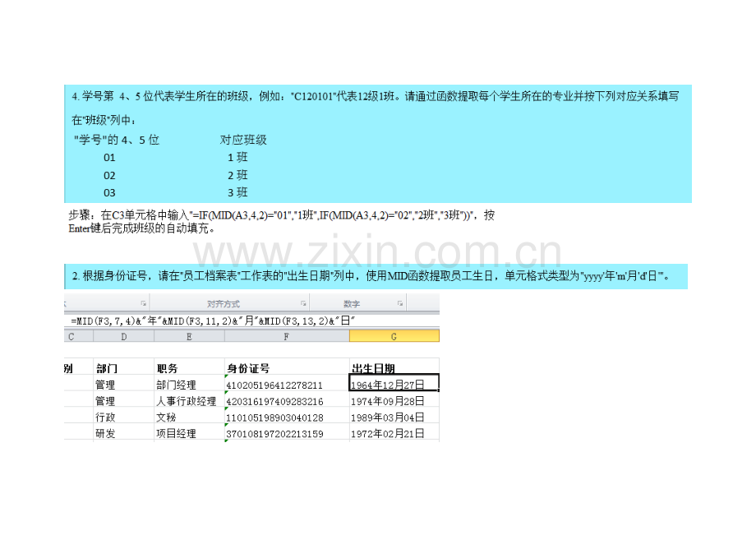Select the column C header
The image size is (756, 535).
coord(78,336)
